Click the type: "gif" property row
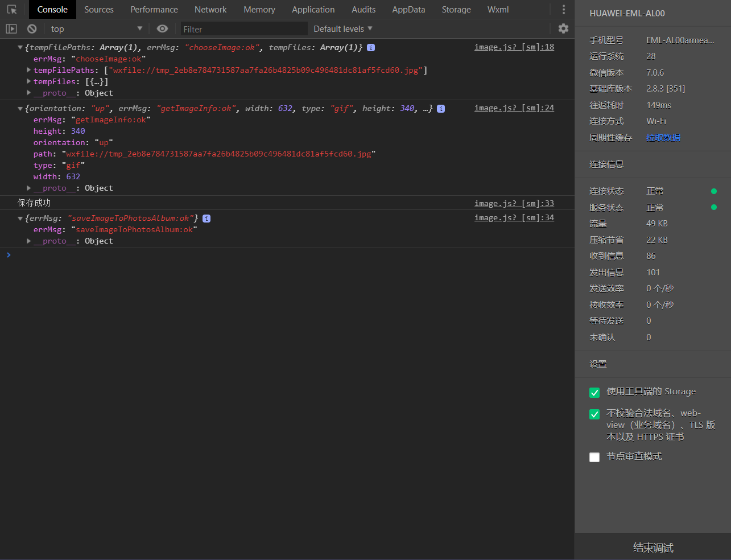This screenshot has width=731, height=560. [59, 165]
